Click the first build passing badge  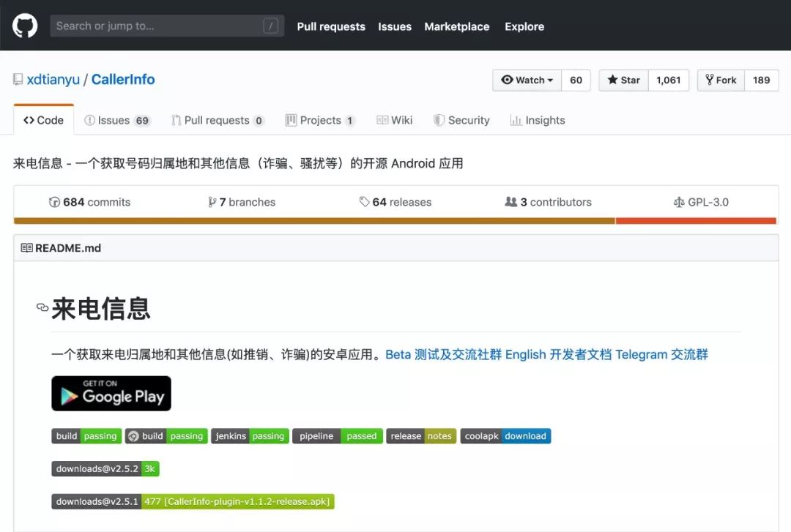(x=86, y=436)
